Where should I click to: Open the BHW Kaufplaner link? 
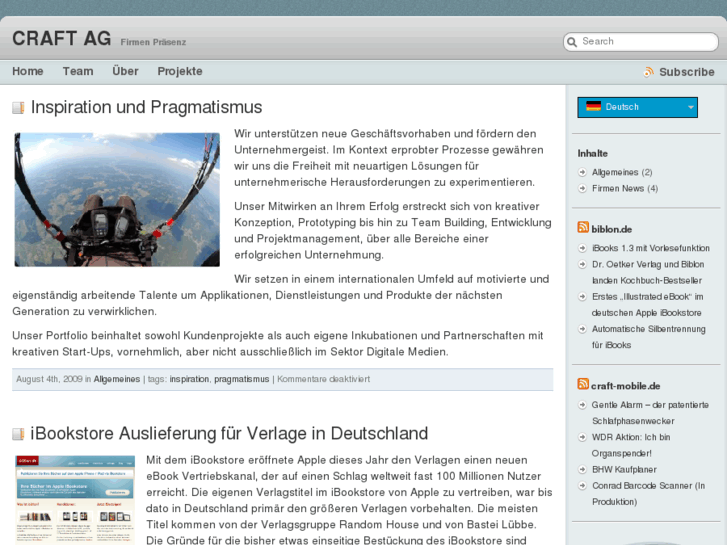624,469
